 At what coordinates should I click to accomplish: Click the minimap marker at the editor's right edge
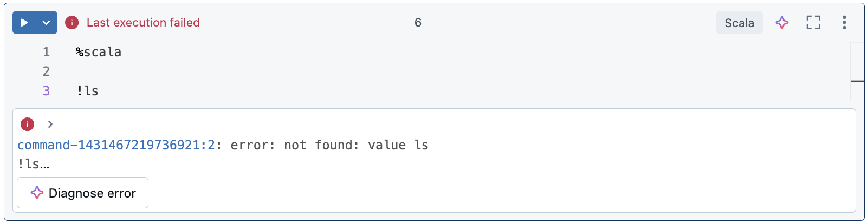pos(857,81)
